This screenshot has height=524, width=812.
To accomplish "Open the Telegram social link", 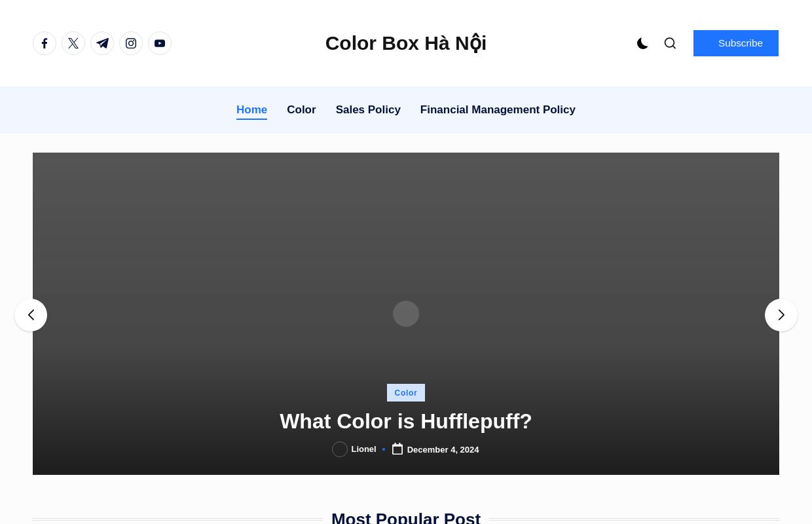I will click(x=102, y=43).
